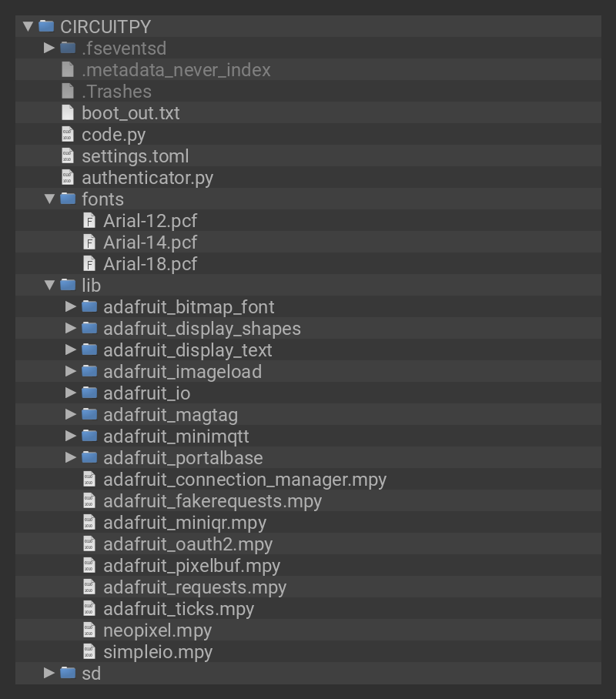Image resolution: width=616 pixels, height=699 pixels.
Task: Click the Arial-18.pcf font file icon
Action: (89, 264)
